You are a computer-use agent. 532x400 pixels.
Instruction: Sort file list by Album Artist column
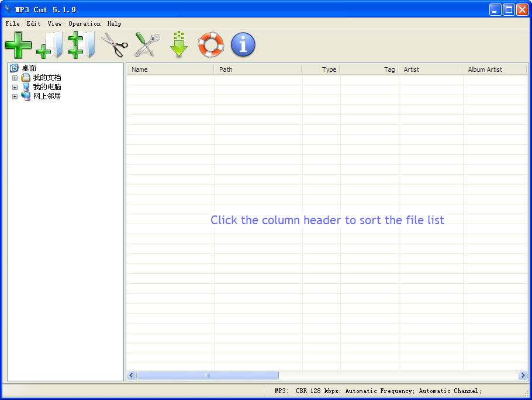[x=495, y=69]
